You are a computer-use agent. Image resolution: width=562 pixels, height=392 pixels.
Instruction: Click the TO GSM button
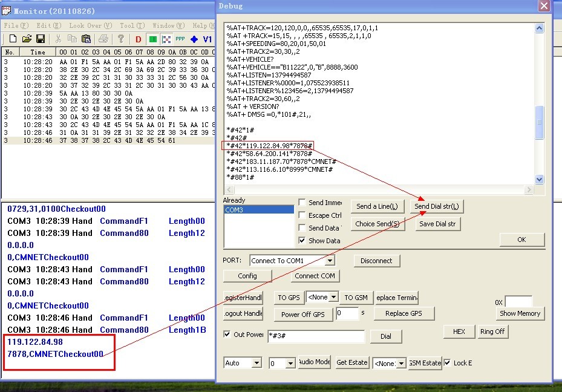pyautogui.click(x=356, y=298)
